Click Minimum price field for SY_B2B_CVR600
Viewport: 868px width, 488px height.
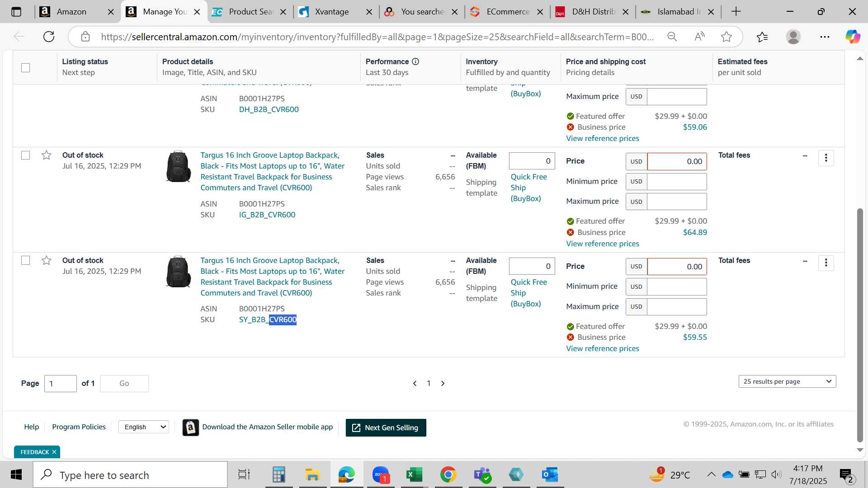677,286
